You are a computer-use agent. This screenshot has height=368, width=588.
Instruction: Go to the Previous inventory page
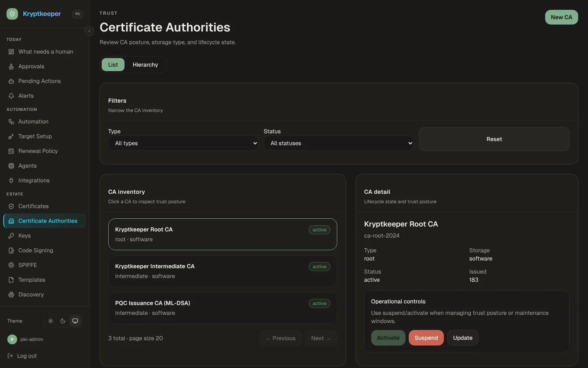[x=281, y=338]
